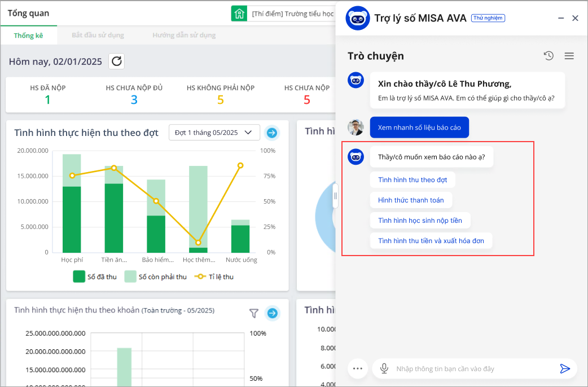Image resolution: width=588 pixels, height=387 pixels.
Task: Click HS CHƯA NỘP count 5
Action: [x=307, y=100]
